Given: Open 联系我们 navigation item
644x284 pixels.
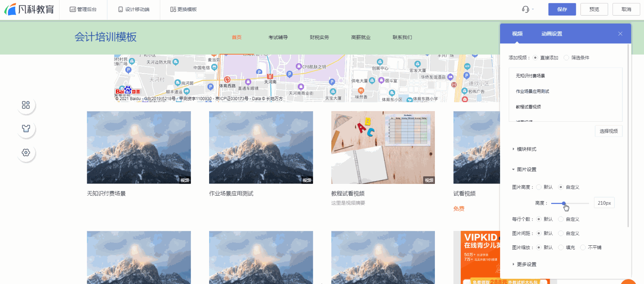Looking at the screenshot, I should (x=402, y=37).
